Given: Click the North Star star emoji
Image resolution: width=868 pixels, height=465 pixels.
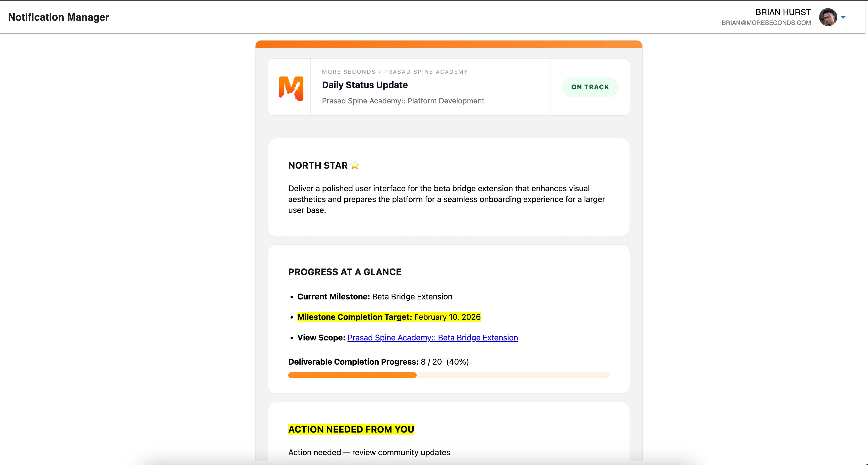Looking at the screenshot, I should (x=354, y=165).
